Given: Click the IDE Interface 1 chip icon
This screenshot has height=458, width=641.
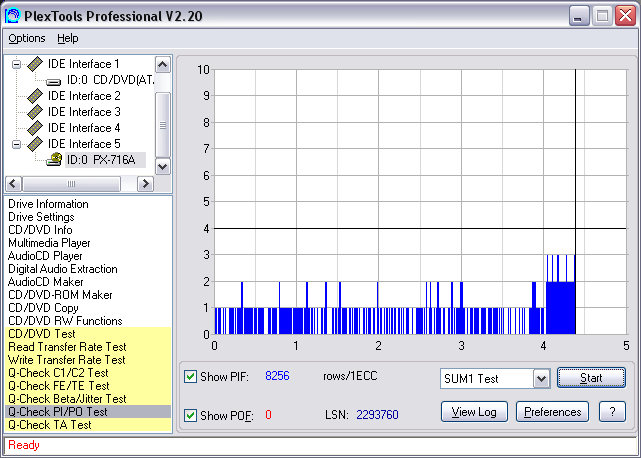Looking at the screenshot, I should (35, 64).
